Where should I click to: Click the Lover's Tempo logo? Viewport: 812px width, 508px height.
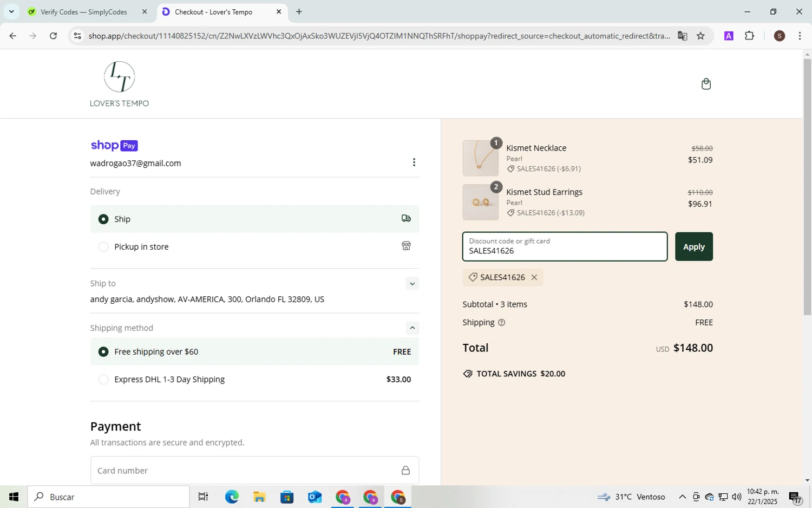(x=119, y=84)
